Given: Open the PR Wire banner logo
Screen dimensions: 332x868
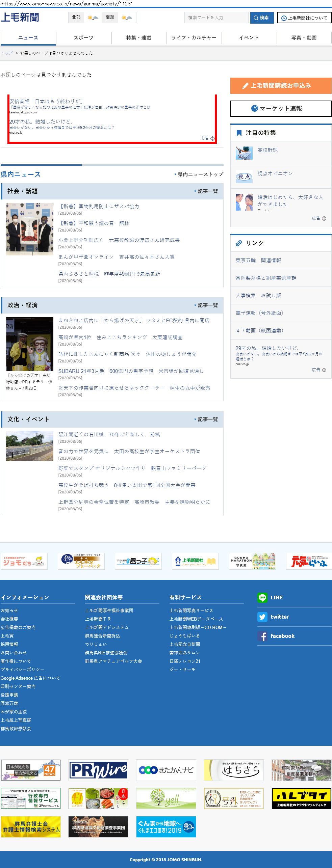Looking at the screenshot, I should [98, 770].
